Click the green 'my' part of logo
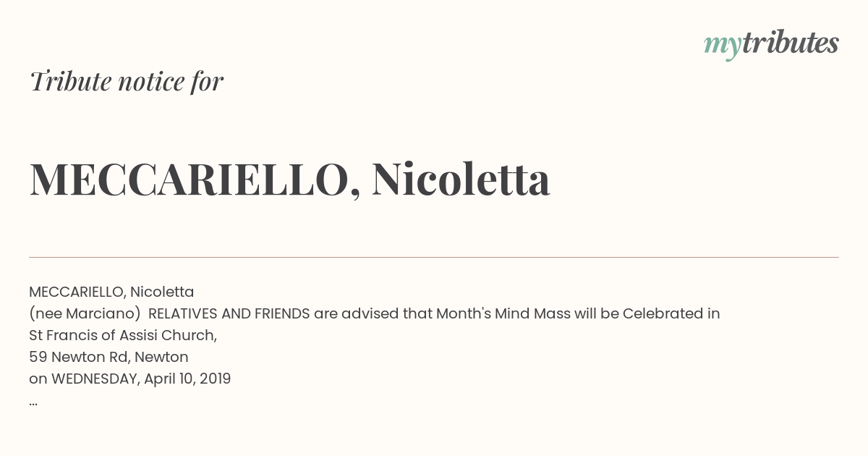868x456 pixels. [x=723, y=47]
